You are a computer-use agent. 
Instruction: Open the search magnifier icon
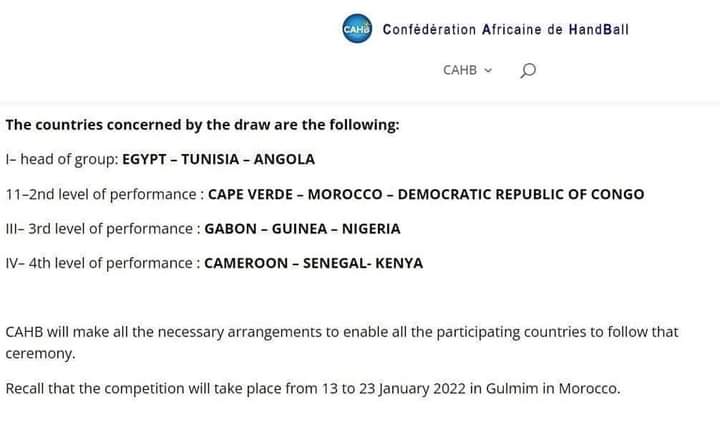[x=528, y=70]
